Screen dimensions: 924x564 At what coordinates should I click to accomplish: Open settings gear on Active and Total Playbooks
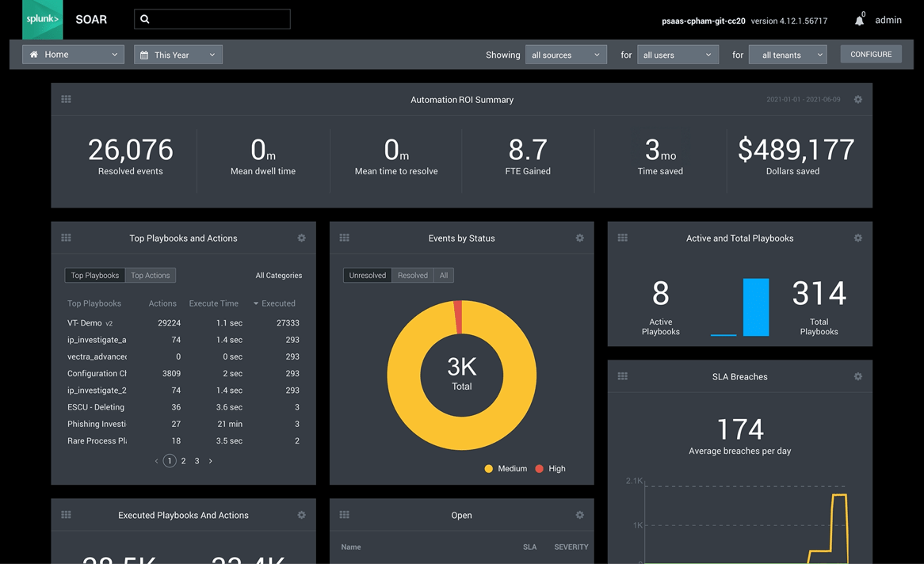coord(857,238)
